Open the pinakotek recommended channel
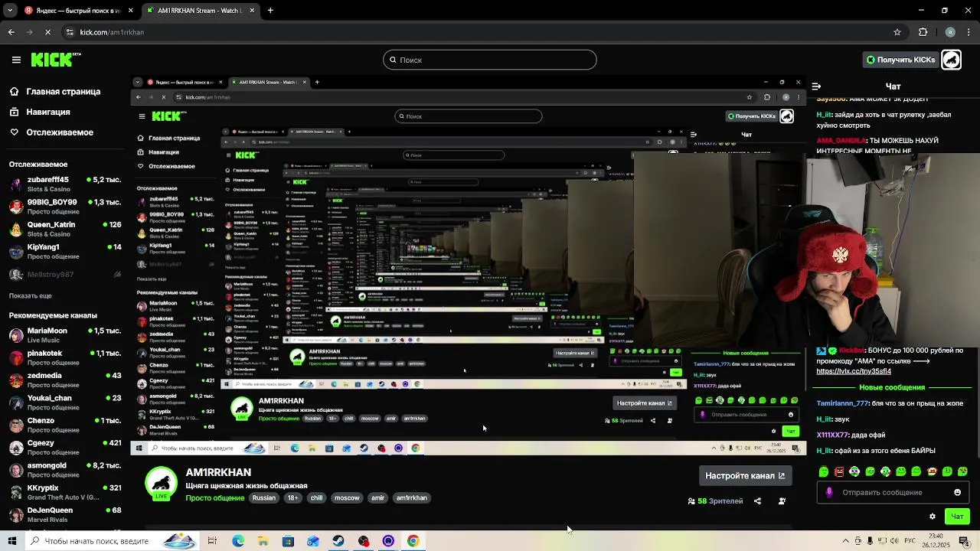Screen dimensions: 980x551 point(64,357)
